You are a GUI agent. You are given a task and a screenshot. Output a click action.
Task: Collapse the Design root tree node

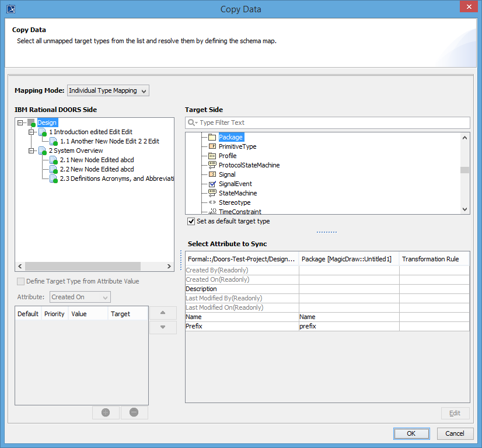20,123
